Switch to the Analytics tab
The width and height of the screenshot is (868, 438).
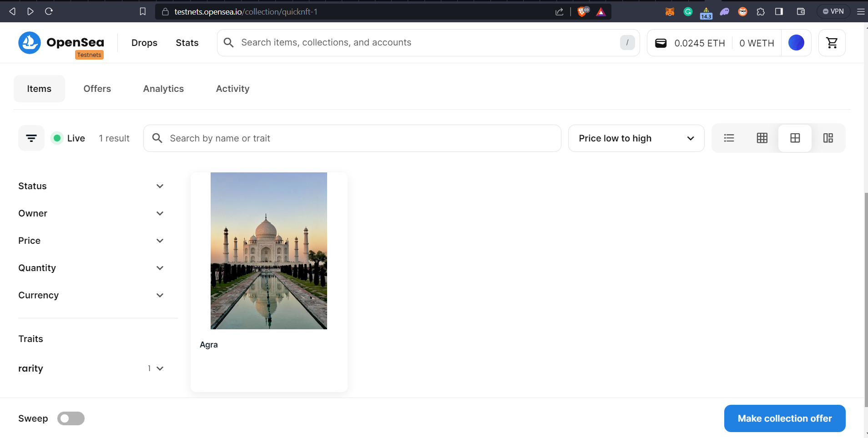[x=163, y=89]
